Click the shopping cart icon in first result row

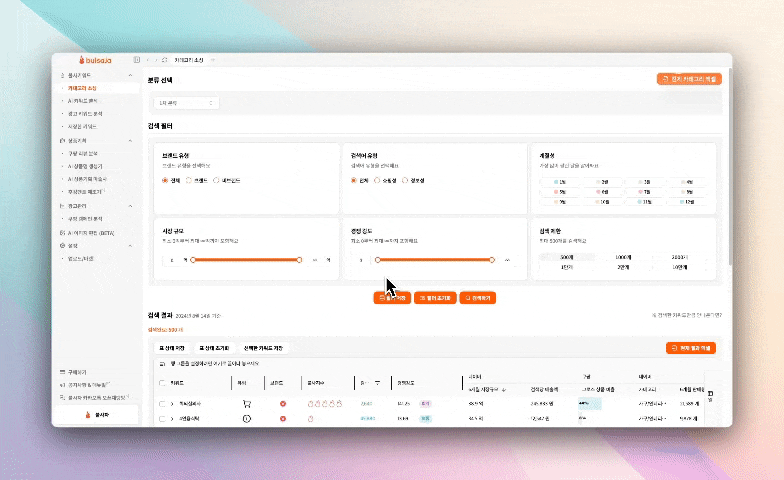[x=246, y=404]
